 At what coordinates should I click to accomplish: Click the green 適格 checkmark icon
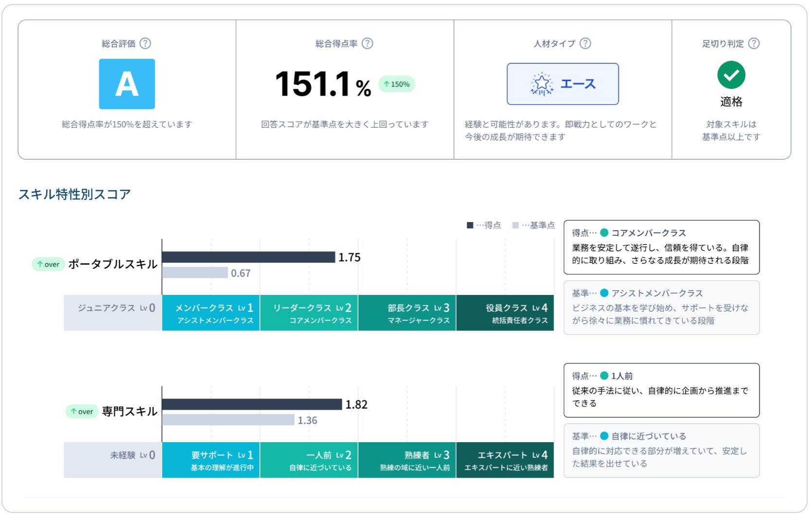pos(731,75)
